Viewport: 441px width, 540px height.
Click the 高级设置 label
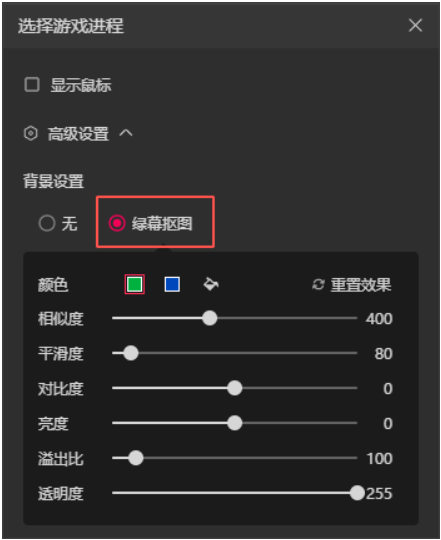click(78, 134)
